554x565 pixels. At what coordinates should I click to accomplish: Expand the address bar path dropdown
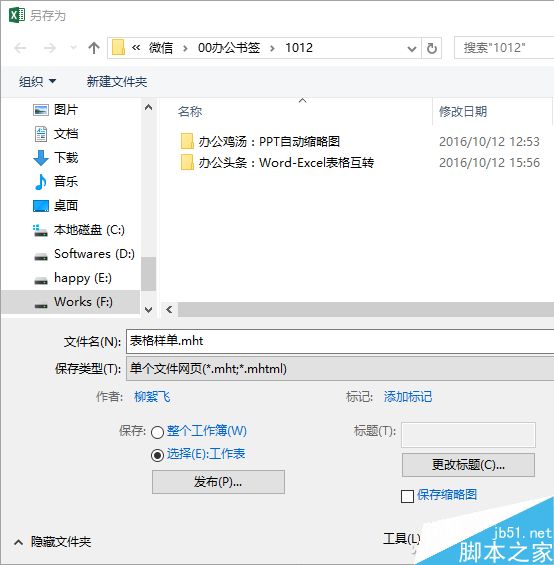411,48
